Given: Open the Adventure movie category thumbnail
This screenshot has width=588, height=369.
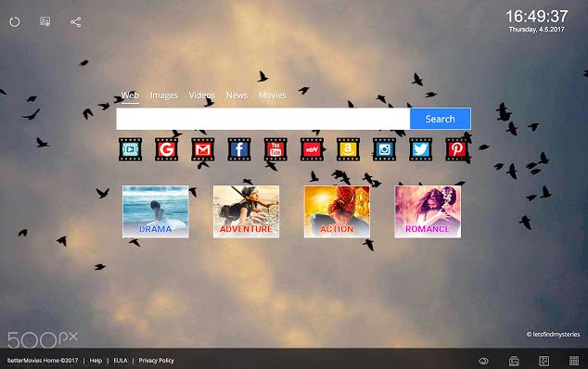Looking at the screenshot, I should pyautogui.click(x=246, y=211).
